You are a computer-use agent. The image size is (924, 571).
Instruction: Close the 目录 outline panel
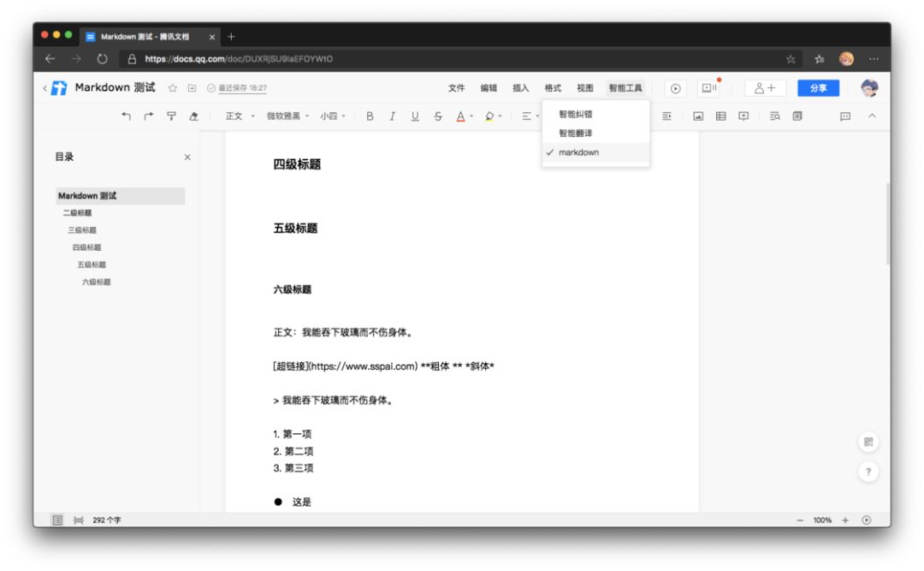[x=187, y=157]
